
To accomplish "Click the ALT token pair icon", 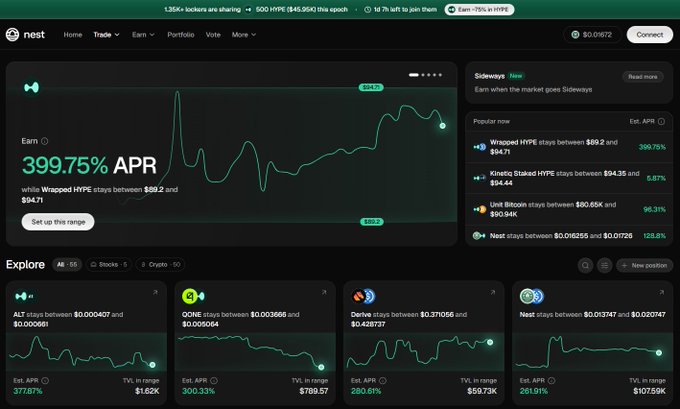I will pyautogui.click(x=23, y=296).
